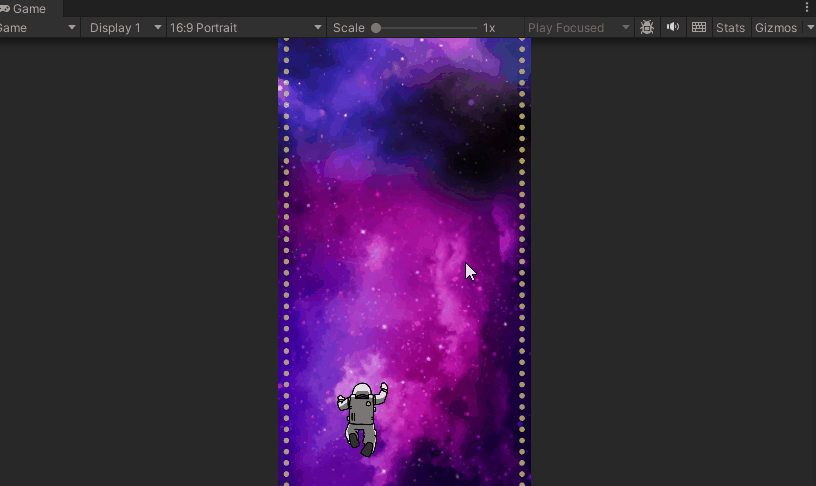Click the 1x scale value label
The height and width of the screenshot is (486, 816).
pos(489,28)
